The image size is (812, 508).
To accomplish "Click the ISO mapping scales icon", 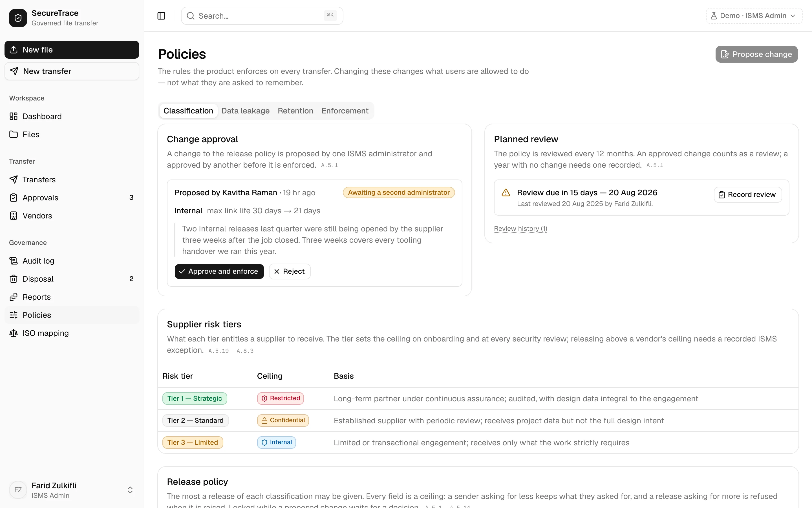I will pos(14,333).
